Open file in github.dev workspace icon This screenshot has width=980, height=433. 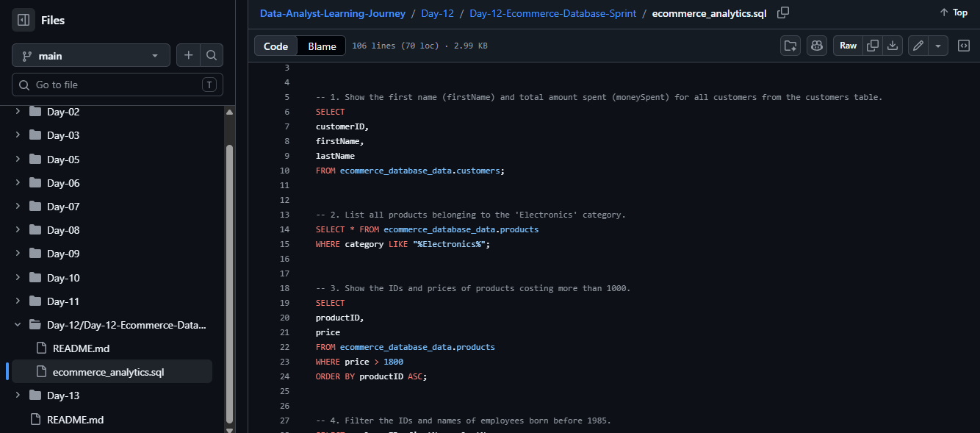790,46
